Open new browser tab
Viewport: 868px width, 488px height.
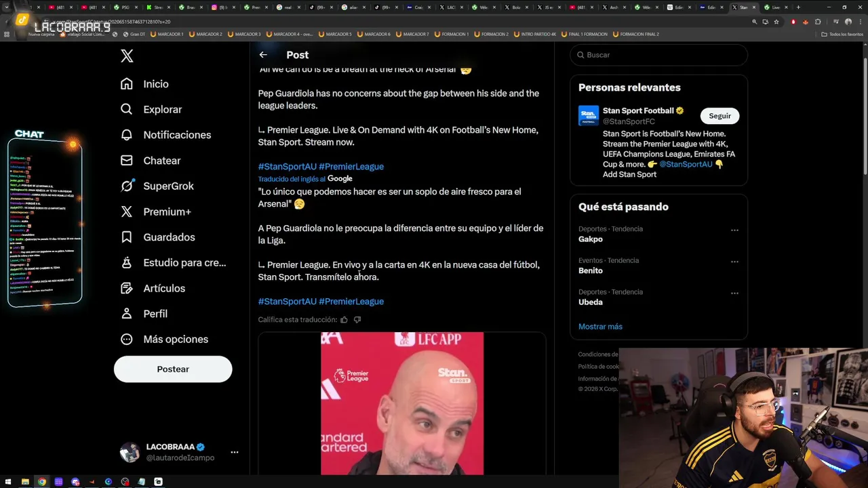pyautogui.click(x=798, y=7)
